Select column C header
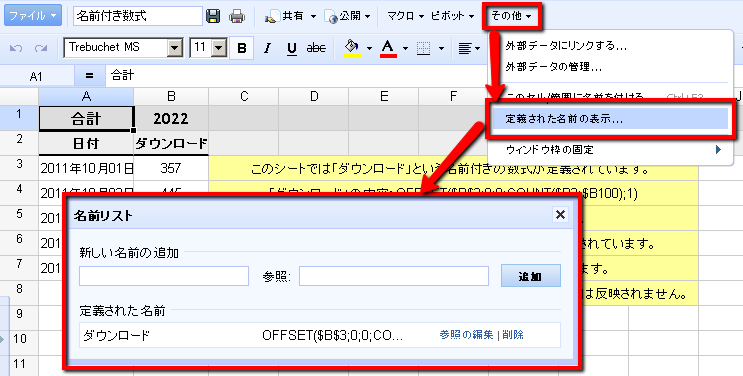Viewport: 743px width, 376px height. [x=244, y=97]
